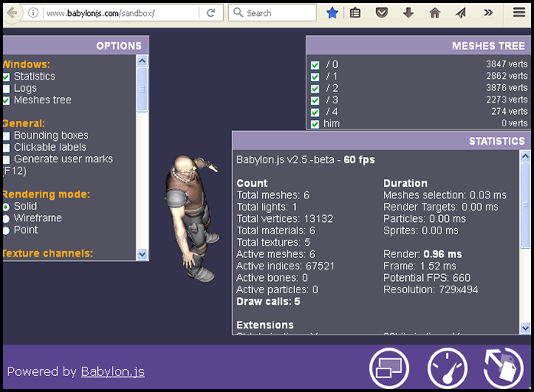Viewport: 534px width, 392px height.
Task: Enable Bounding boxes checkbox
Action: (6, 136)
